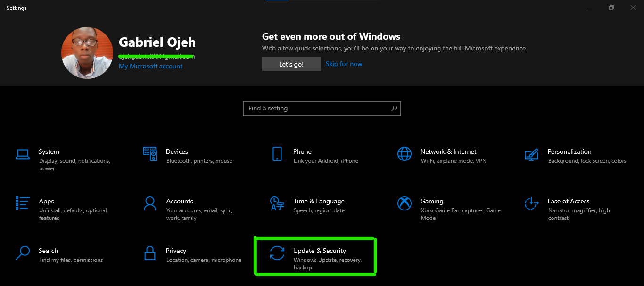Open the Accounts title text
The image size is (644, 286).
click(180, 201)
